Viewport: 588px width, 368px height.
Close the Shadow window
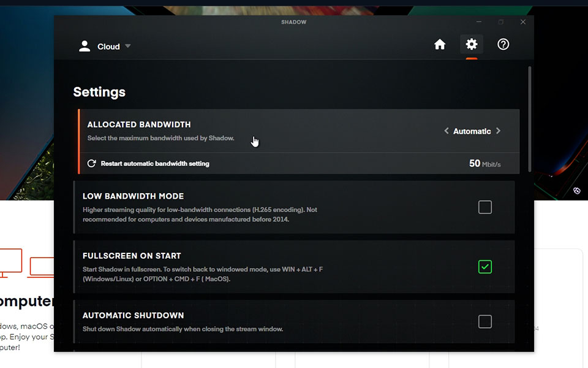click(x=522, y=22)
